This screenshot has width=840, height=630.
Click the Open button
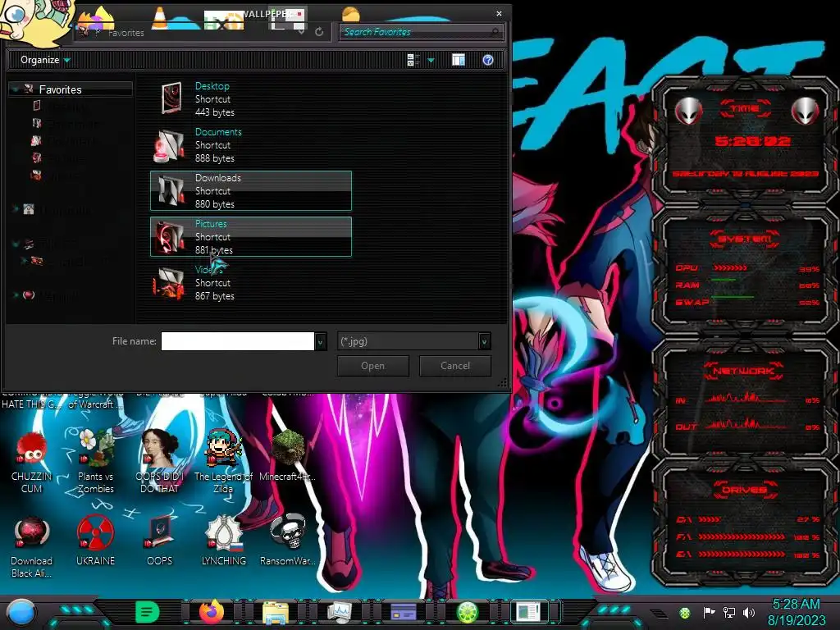point(373,366)
